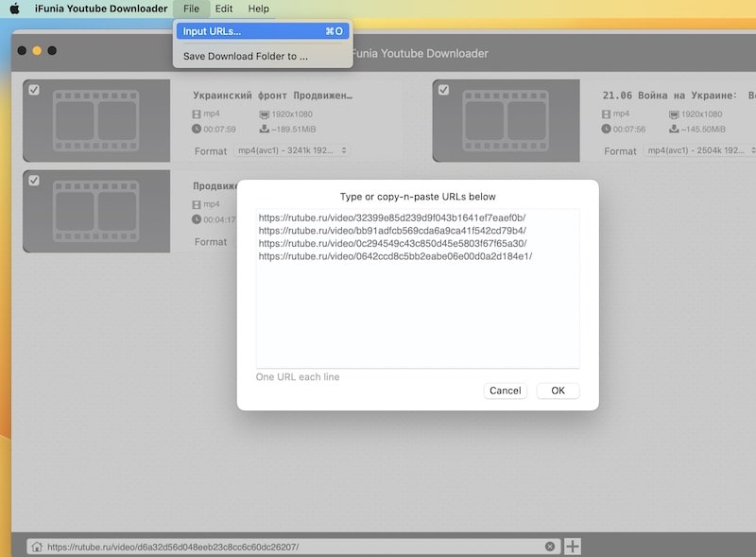Click the mp4 file type icon of first video
Viewport: 756px width, 557px height.
coord(197,113)
